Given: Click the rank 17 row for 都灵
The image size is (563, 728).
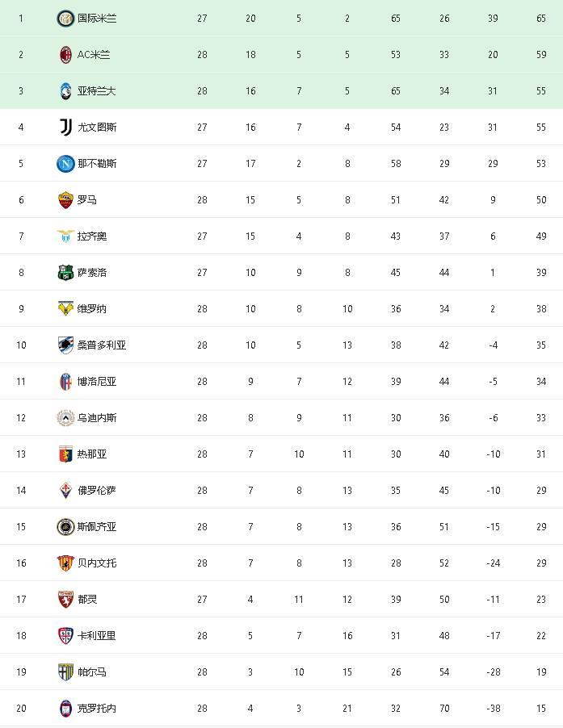Looking at the screenshot, I should click(x=281, y=599).
